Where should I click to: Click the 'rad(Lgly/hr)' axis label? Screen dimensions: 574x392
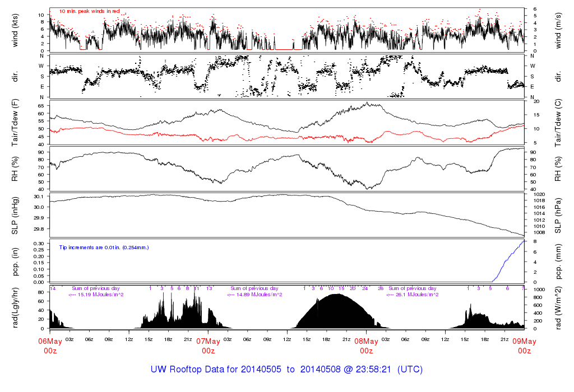coord(15,307)
